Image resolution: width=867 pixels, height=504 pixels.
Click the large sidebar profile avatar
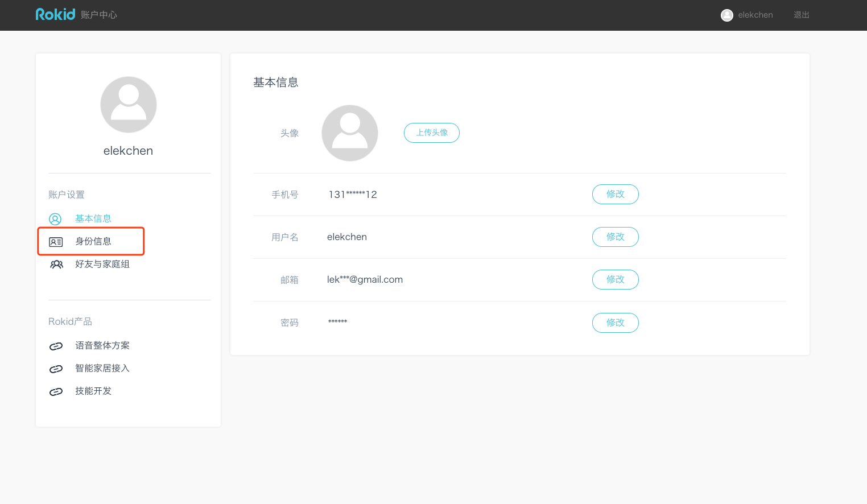click(x=129, y=105)
